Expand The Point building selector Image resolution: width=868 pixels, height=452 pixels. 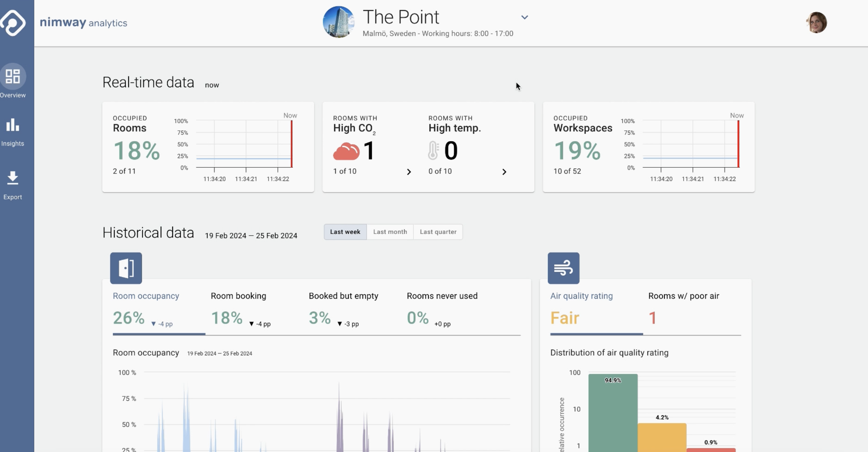pyautogui.click(x=525, y=17)
